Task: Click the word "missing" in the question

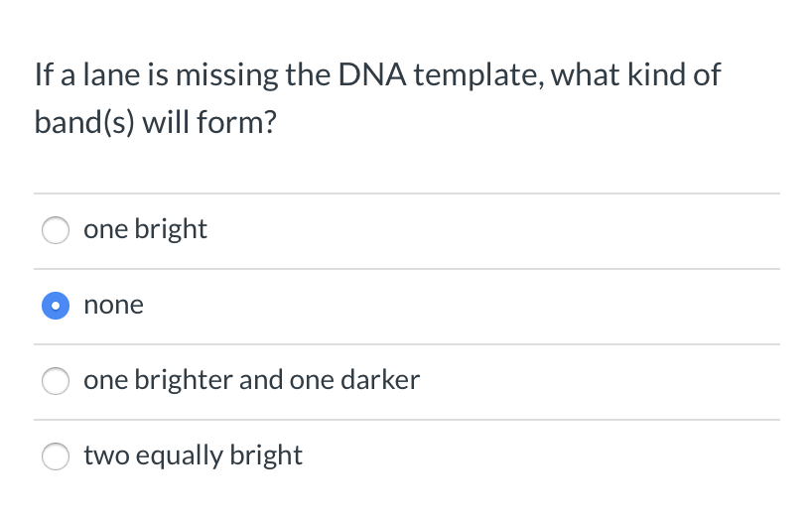Action: (x=226, y=76)
